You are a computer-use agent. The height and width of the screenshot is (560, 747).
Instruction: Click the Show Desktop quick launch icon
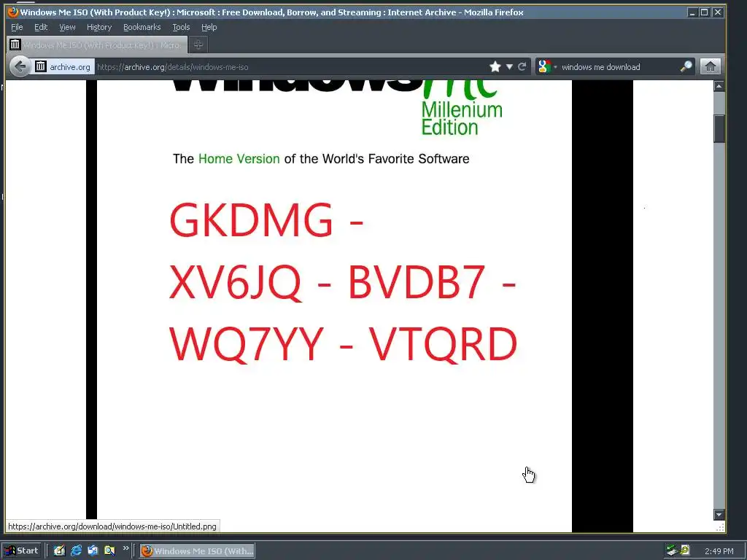(59, 551)
